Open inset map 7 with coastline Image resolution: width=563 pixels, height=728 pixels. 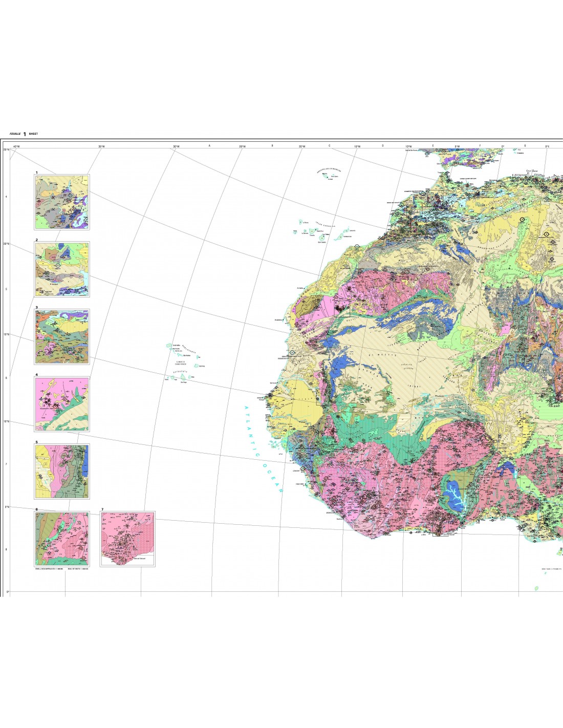pos(127,539)
